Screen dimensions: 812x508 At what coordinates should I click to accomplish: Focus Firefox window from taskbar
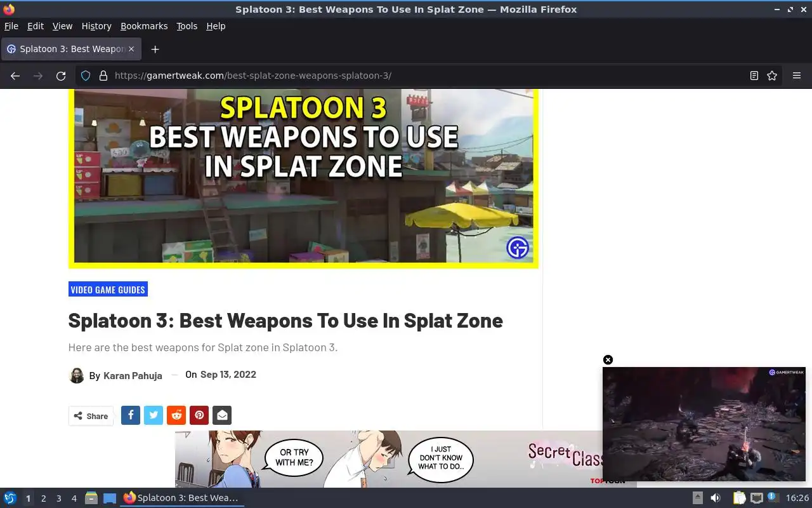click(x=182, y=498)
